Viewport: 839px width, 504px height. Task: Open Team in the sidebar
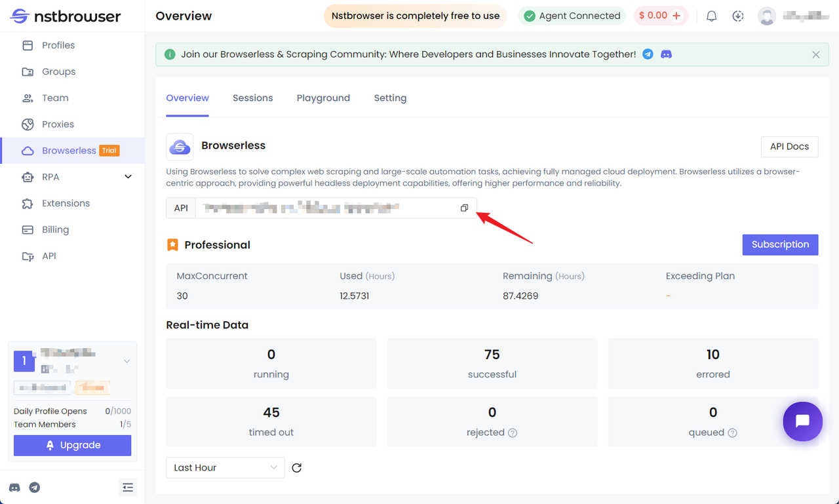(72, 98)
